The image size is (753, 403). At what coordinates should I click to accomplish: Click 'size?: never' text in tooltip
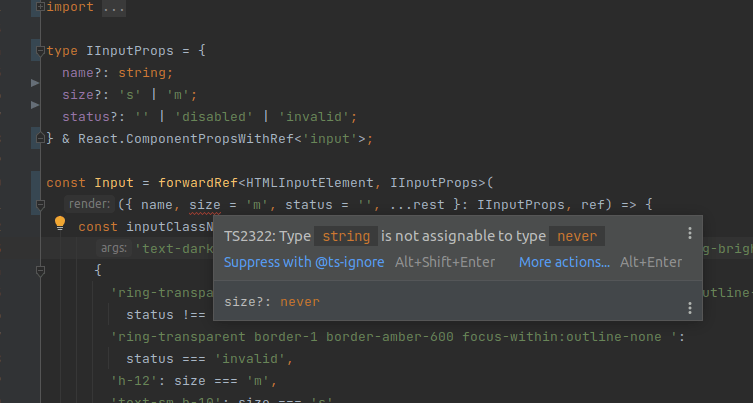tap(272, 302)
